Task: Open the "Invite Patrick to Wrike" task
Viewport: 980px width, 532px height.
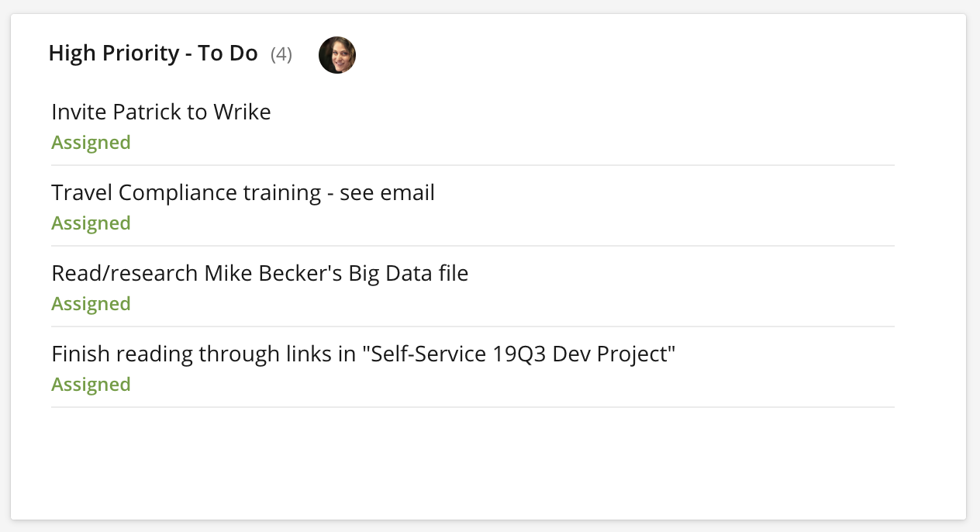Action: pyautogui.click(x=161, y=112)
